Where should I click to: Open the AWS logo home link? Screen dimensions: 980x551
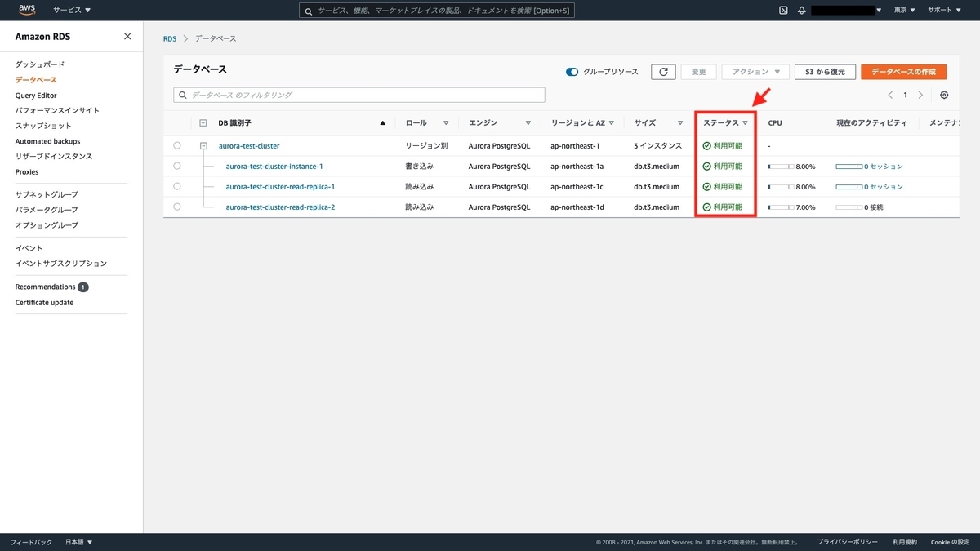click(x=27, y=10)
